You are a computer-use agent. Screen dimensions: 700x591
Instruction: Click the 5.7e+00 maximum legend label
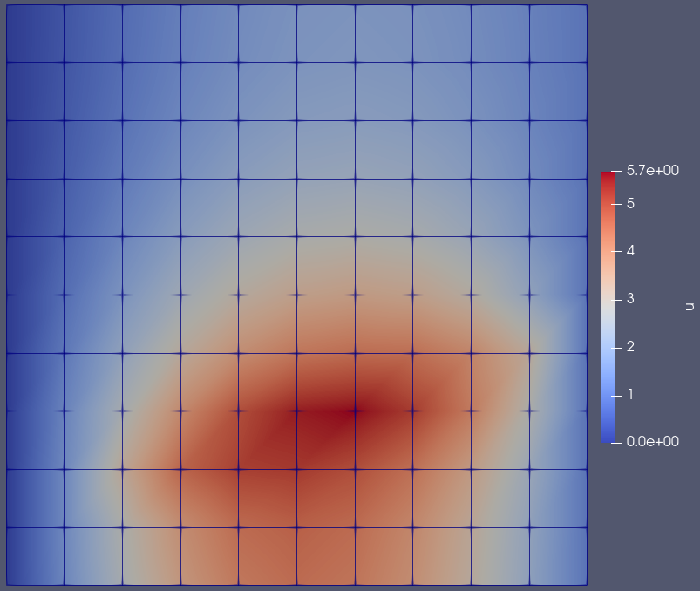(649, 172)
